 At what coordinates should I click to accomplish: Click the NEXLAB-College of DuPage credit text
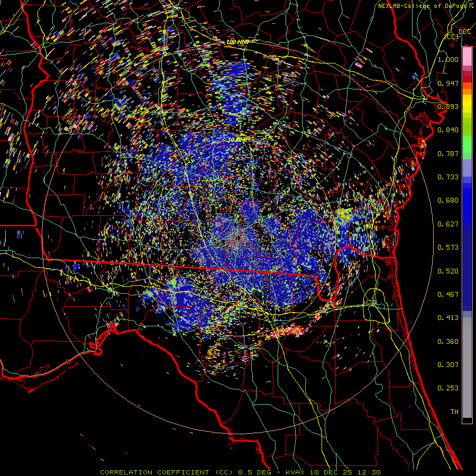coord(426,6)
